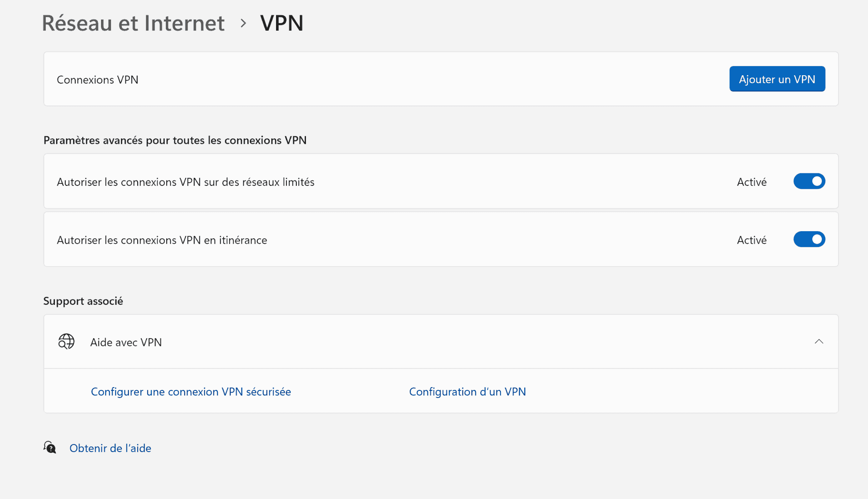Click the chevron separator in the breadcrumb

[242, 24]
